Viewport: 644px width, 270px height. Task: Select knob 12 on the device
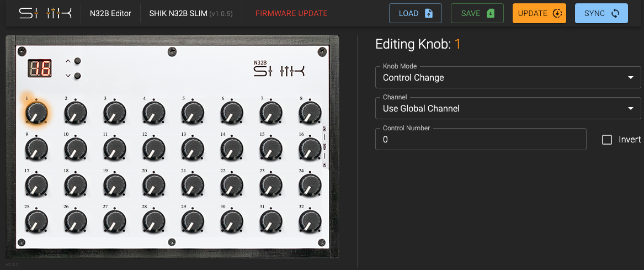click(x=154, y=149)
